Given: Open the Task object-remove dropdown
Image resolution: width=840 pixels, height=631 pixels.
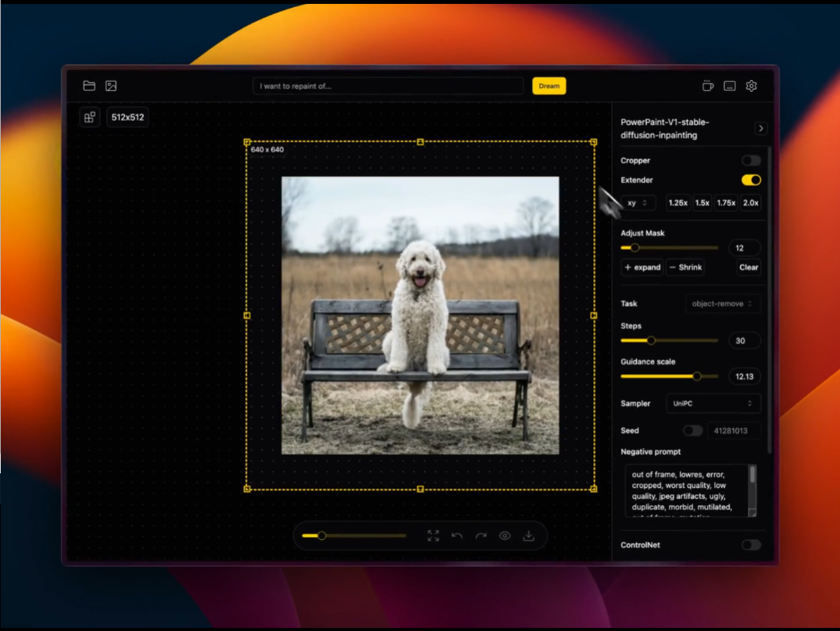Looking at the screenshot, I should coord(723,303).
